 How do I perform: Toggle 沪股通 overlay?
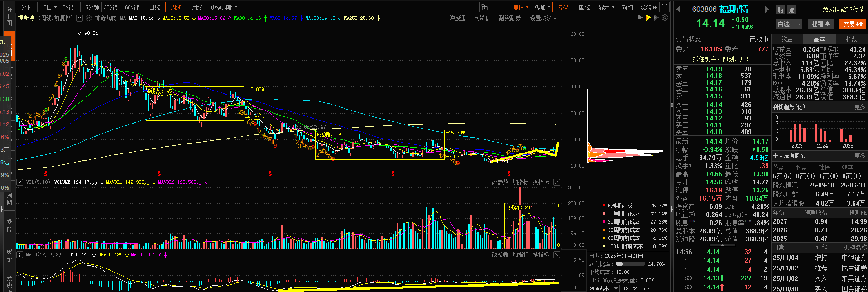click(457, 19)
